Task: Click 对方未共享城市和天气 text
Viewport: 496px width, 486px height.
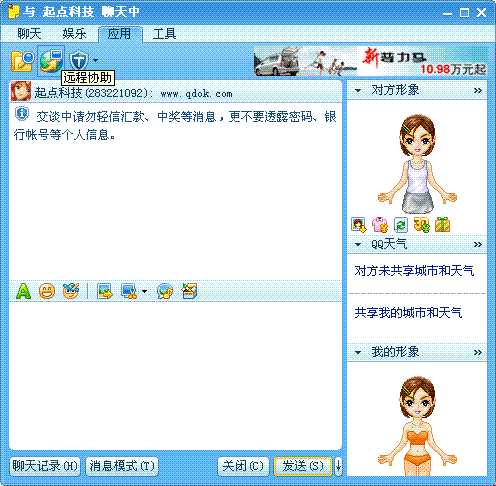Action: (x=414, y=271)
